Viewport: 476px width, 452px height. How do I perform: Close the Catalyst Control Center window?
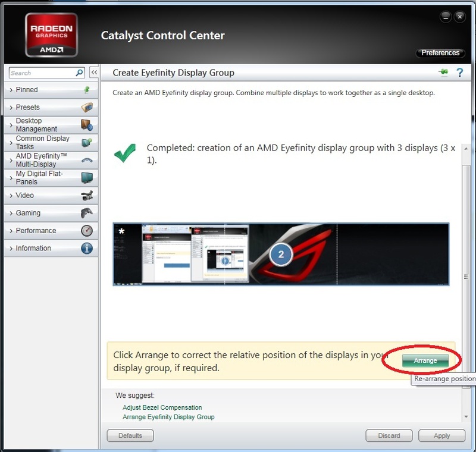click(459, 17)
